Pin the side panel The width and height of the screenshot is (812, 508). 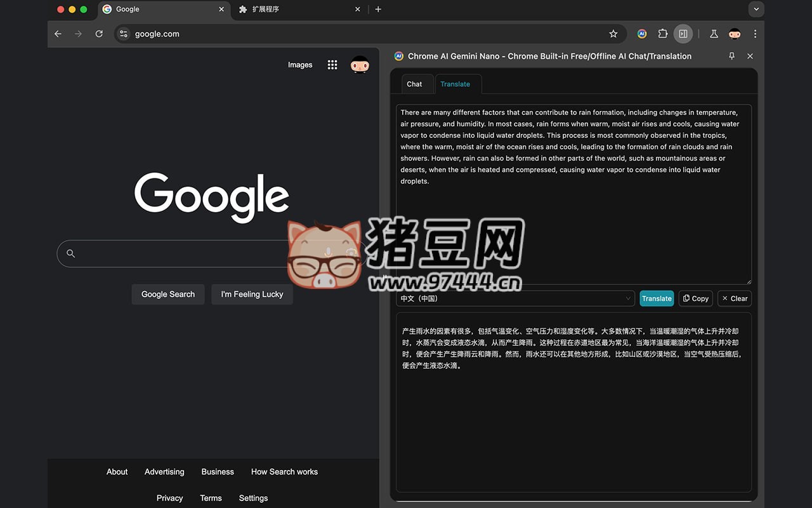click(x=731, y=56)
